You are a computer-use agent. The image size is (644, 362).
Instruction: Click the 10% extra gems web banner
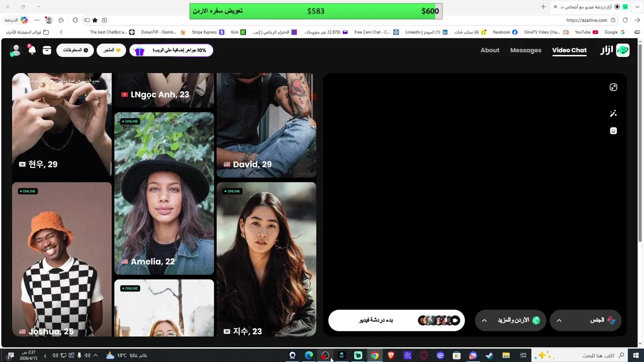point(171,50)
